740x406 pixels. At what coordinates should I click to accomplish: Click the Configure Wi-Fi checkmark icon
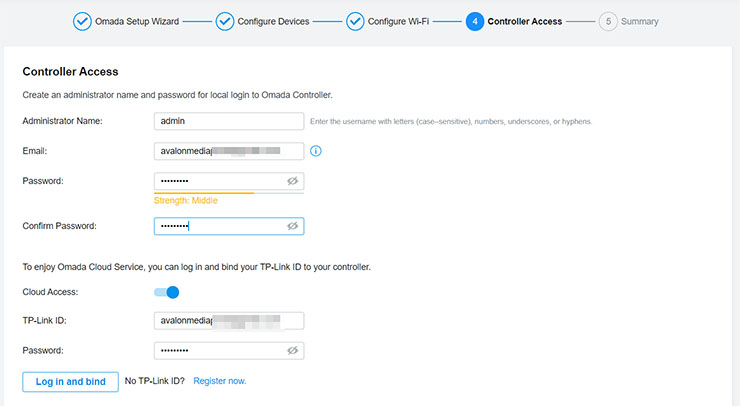coord(354,21)
